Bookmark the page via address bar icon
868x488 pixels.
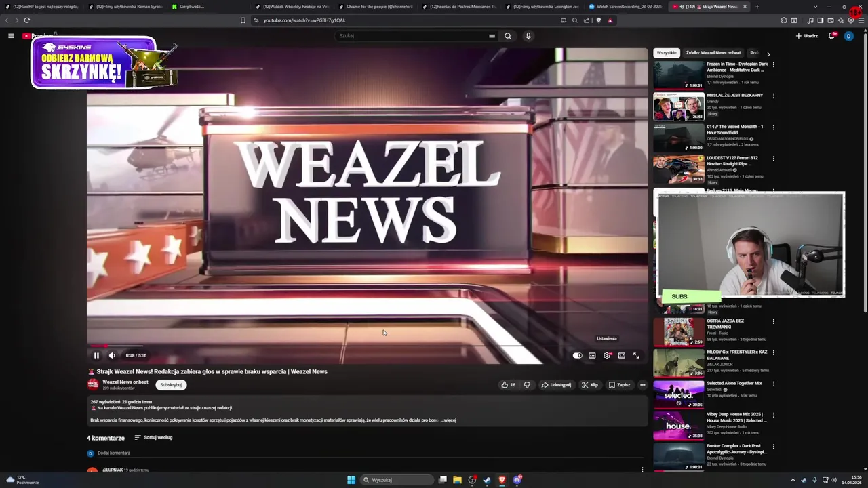pos(243,20)
